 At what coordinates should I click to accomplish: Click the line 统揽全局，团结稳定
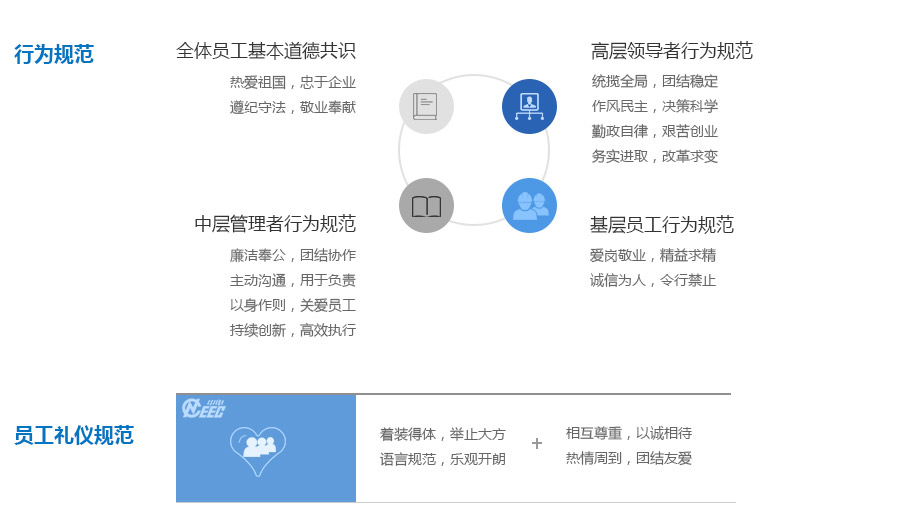tap(654, 81)
